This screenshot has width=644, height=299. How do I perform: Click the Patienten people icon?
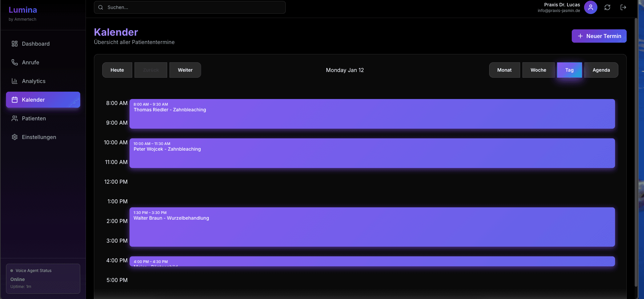[x=15, y=118]
